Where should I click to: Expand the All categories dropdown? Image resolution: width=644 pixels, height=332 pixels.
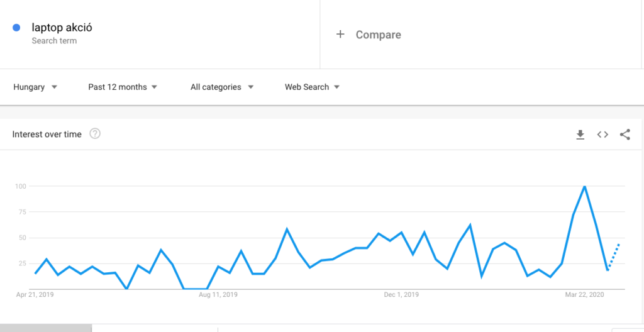pos(222,87)
